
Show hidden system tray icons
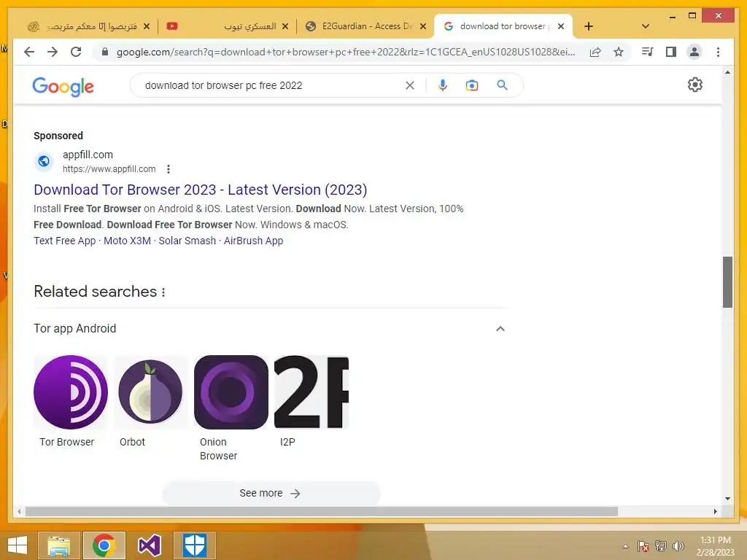625,546
